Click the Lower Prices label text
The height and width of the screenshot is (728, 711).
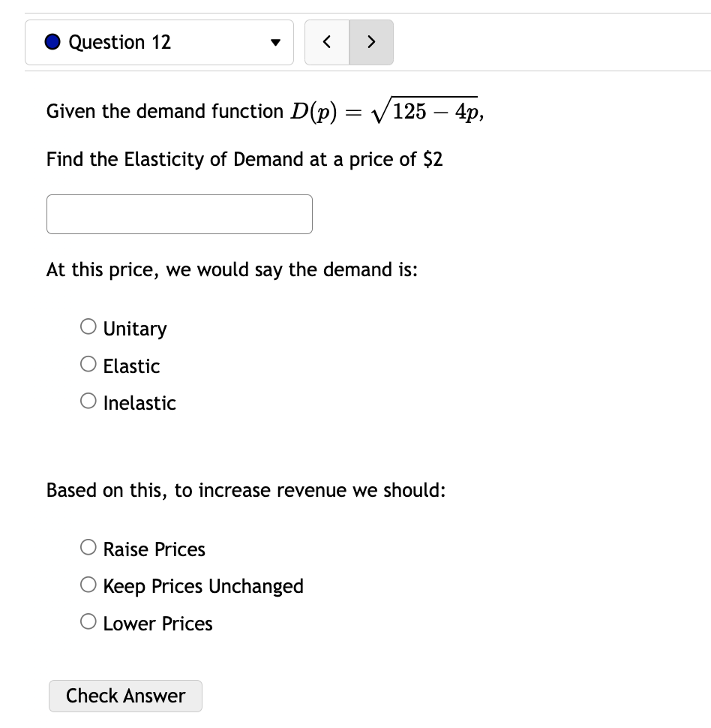click(x=157, y=624)
